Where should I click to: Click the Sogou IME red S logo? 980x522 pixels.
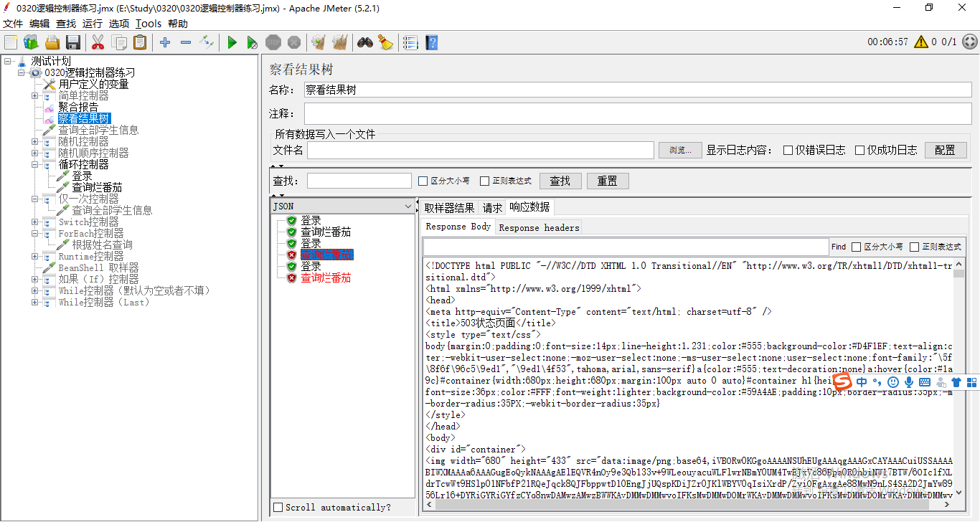click(x=842, y=382)
